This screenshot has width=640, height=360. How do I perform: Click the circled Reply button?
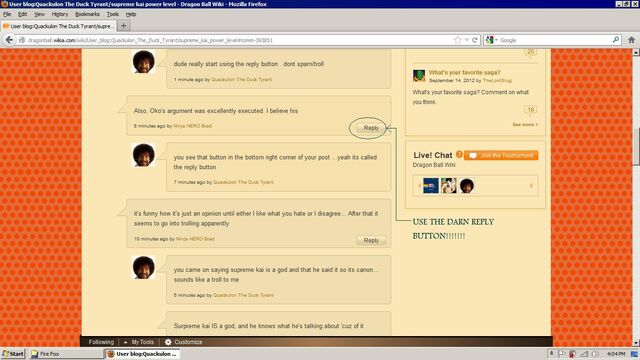click(x=371, y=128)
